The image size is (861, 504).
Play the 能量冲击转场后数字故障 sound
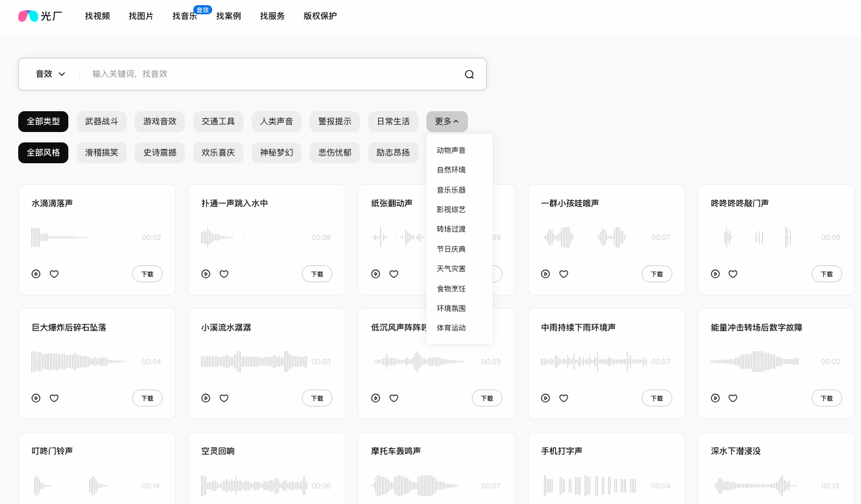(715, 398)
